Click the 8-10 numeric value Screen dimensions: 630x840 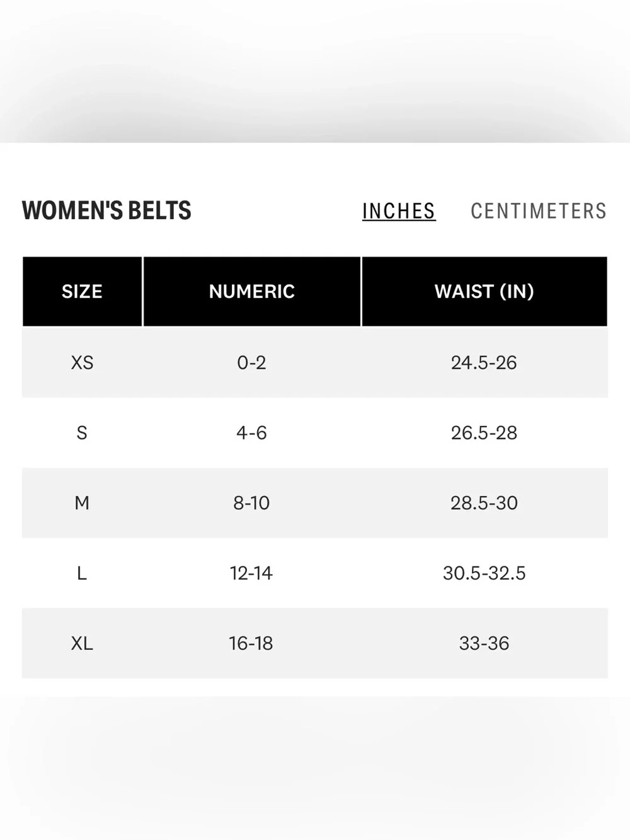pos(251,503)
